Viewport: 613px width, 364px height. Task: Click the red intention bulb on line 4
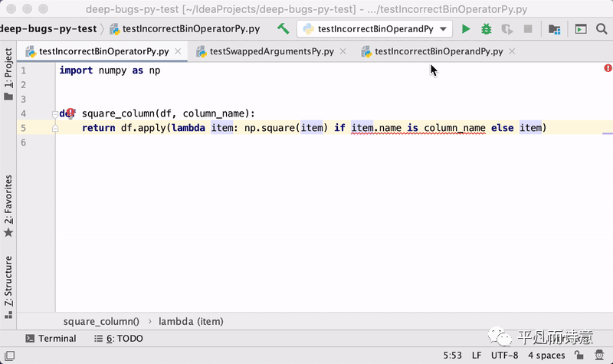pyautogui.click(x=70, y=113)
